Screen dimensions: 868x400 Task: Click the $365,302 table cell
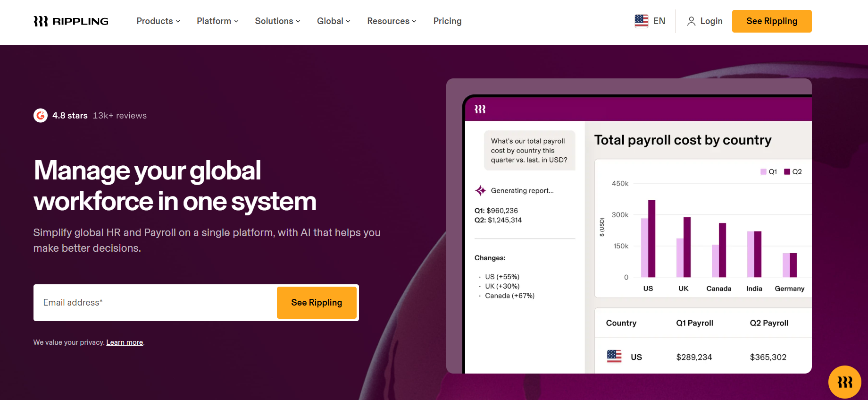coord(768,357)
